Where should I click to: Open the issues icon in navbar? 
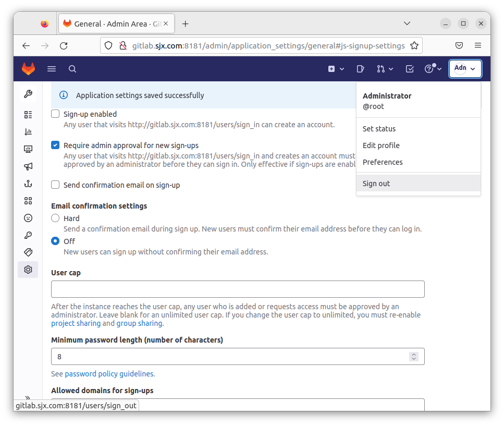point(360,69)
